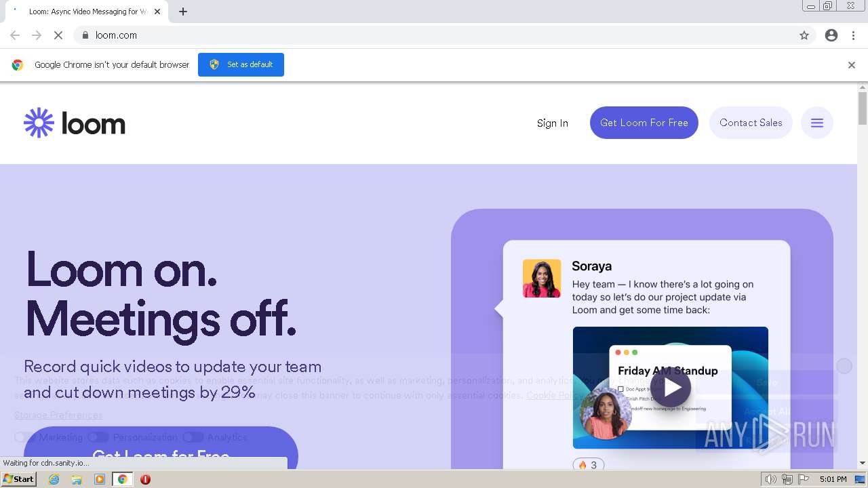The image size is (868, 488).
Task: Toggle the Marketing cookie switch
Action: tap(24, 437)
